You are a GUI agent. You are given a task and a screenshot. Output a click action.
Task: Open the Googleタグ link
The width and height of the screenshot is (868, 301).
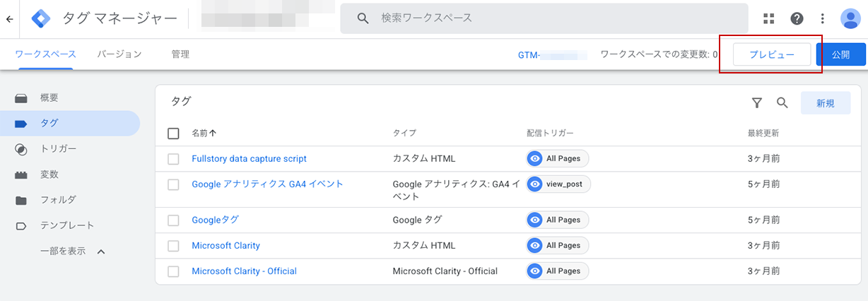click(x=216, y=220)
